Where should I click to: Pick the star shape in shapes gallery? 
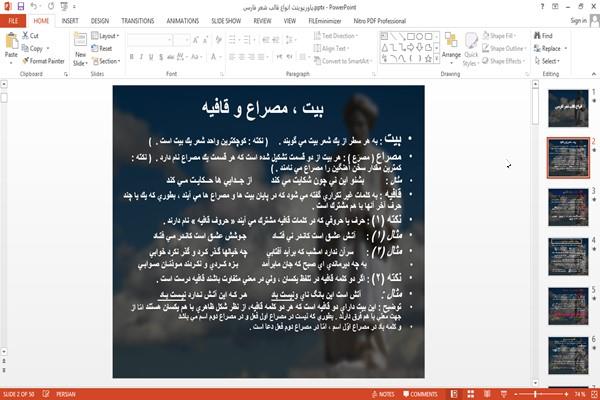[x=428, y=59]
